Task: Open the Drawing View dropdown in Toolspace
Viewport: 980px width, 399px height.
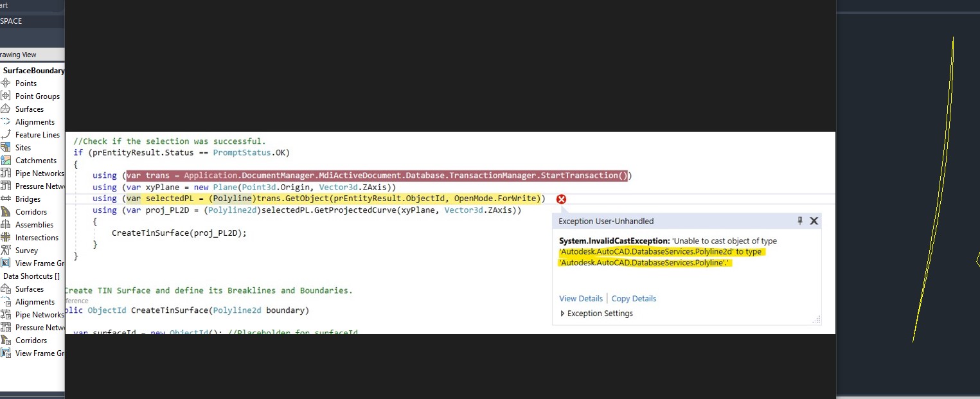Action: tap(32, 55)
